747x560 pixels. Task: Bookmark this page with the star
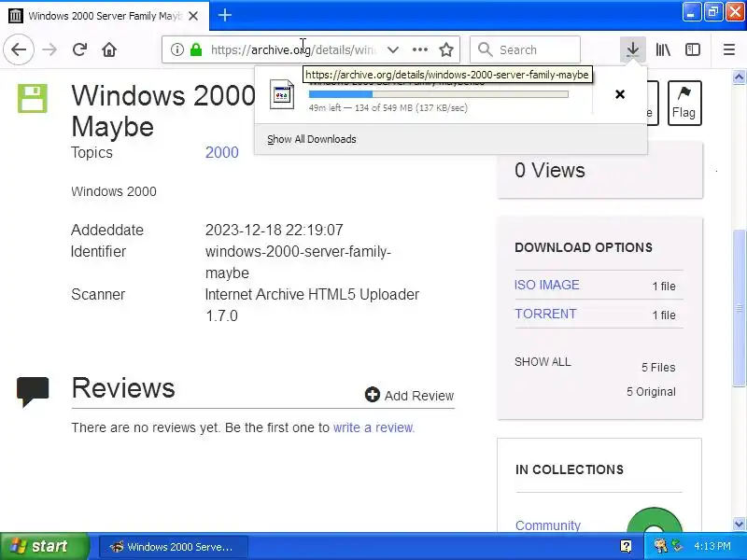pos(446,49)
